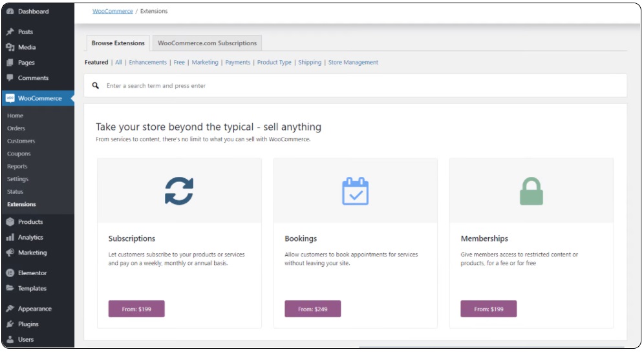Switch to the Browse Extensions tab

[118, 43]
